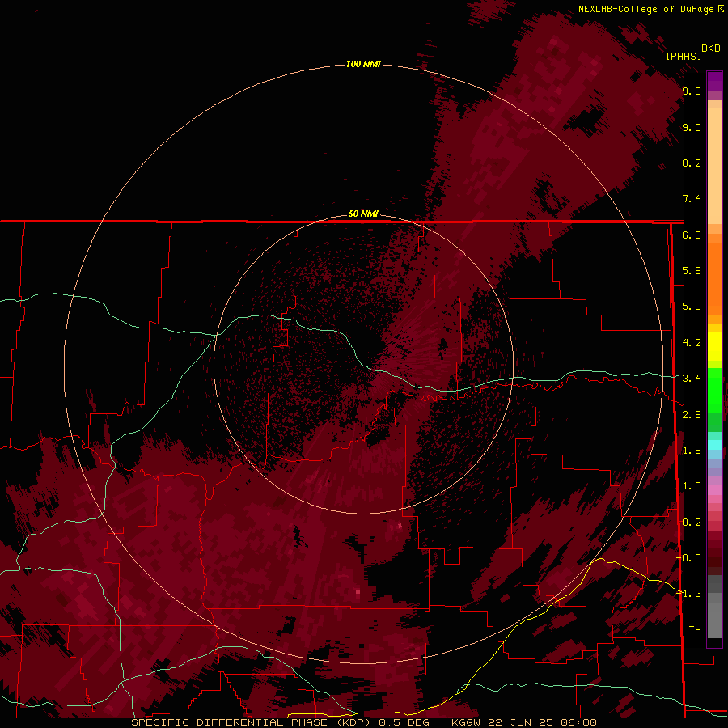This screenshot has height=728, width=728.
Task: Click the 0.2 value on color scale
Action: click(692, 523)
